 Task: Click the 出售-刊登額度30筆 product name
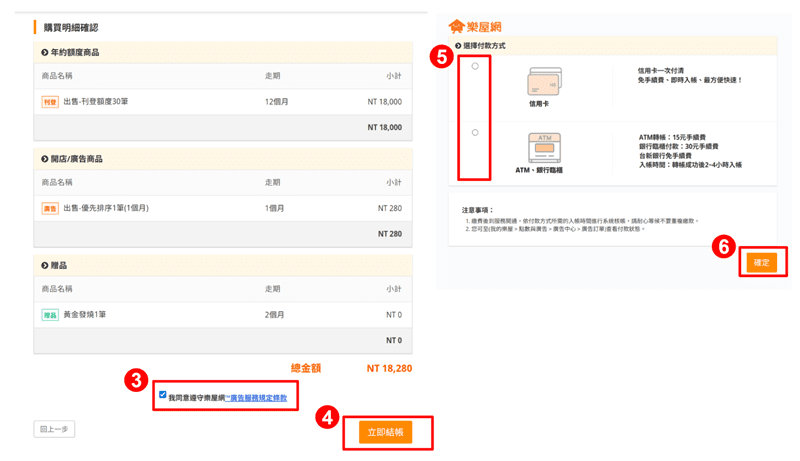click(96, 101)
